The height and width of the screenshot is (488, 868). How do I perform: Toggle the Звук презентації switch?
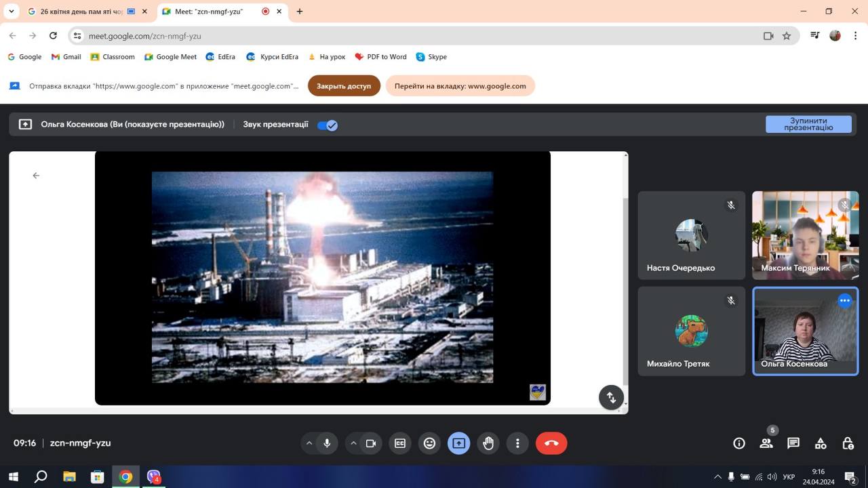[x=328, y=125]
